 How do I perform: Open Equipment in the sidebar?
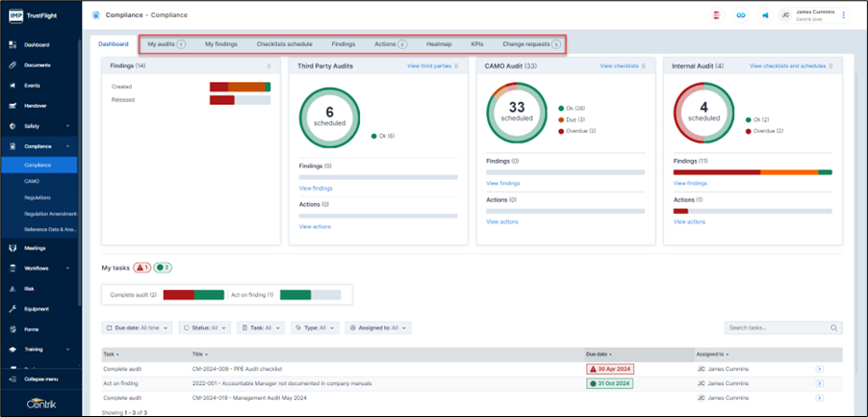(x=37, y=309)
